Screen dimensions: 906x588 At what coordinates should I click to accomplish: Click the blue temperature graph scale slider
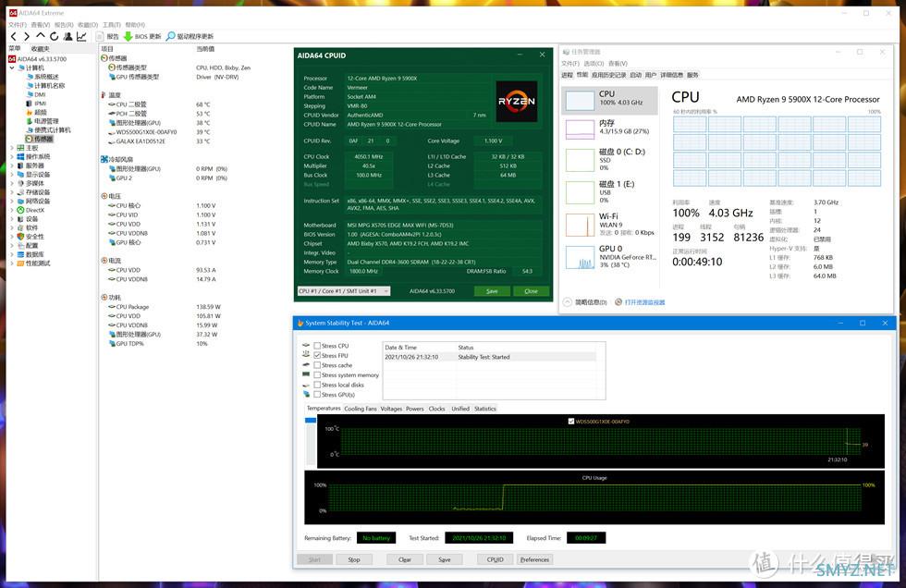coord(311,420)
